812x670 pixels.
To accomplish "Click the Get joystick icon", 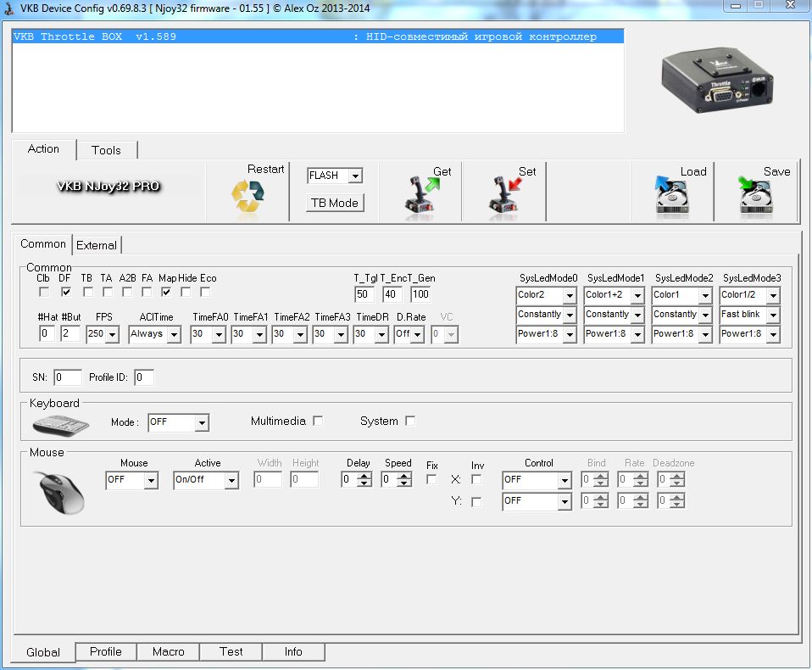I will tap(420, 195).
